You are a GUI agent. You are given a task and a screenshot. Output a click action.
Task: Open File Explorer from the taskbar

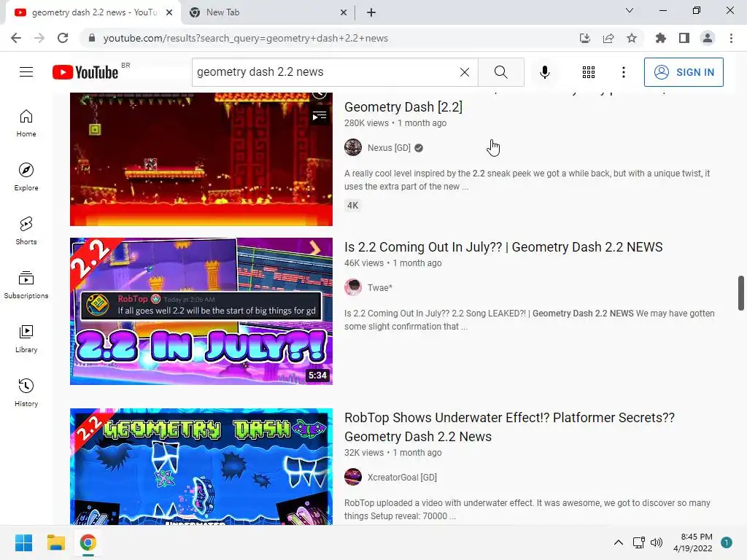(x=55, y=542)
